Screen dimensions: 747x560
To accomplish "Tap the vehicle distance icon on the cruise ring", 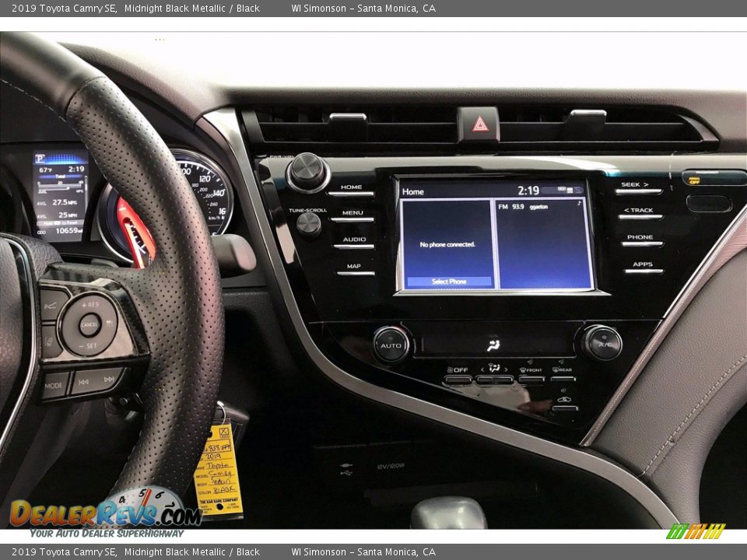I will (110, 323).
